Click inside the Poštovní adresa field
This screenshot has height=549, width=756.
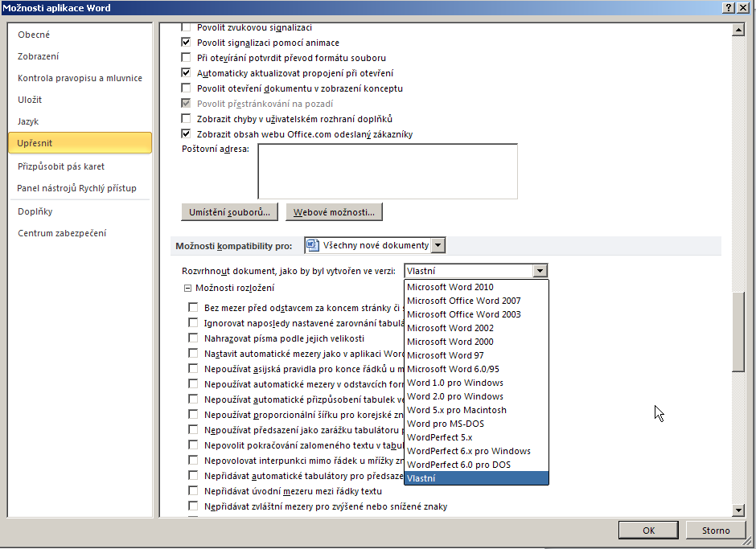(388, 171)
